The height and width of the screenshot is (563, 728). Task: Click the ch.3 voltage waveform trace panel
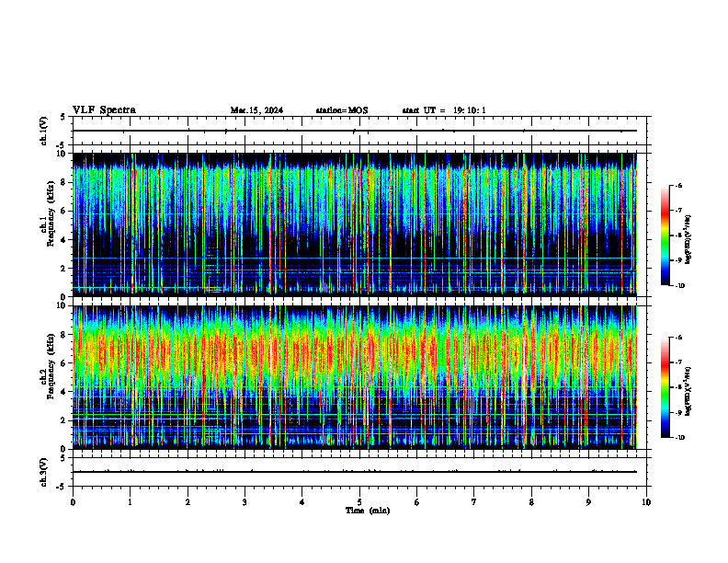tap(359, 472)
